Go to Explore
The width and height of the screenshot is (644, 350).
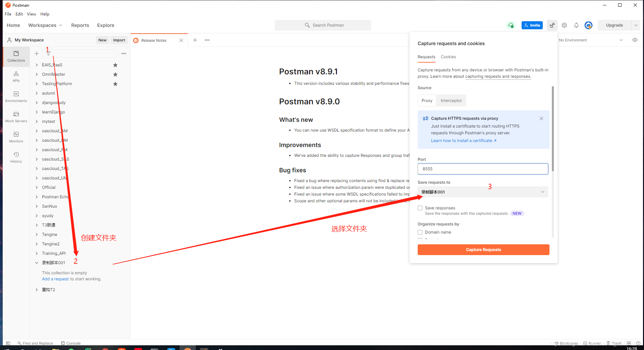pyautogui.click(x=106, y=25)
